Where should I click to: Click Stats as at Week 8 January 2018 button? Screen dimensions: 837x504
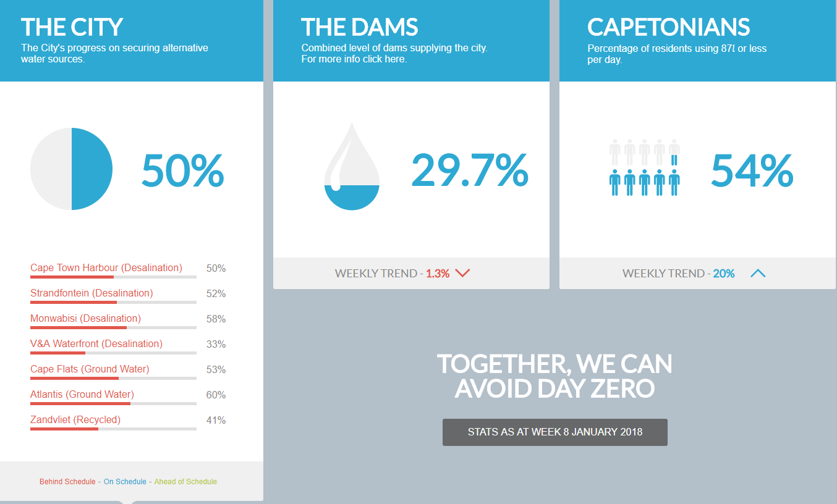pos(555,432)
